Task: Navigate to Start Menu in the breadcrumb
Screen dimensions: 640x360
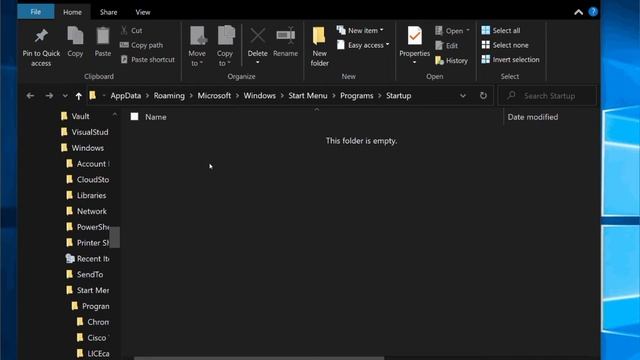Action: (308, 96)
